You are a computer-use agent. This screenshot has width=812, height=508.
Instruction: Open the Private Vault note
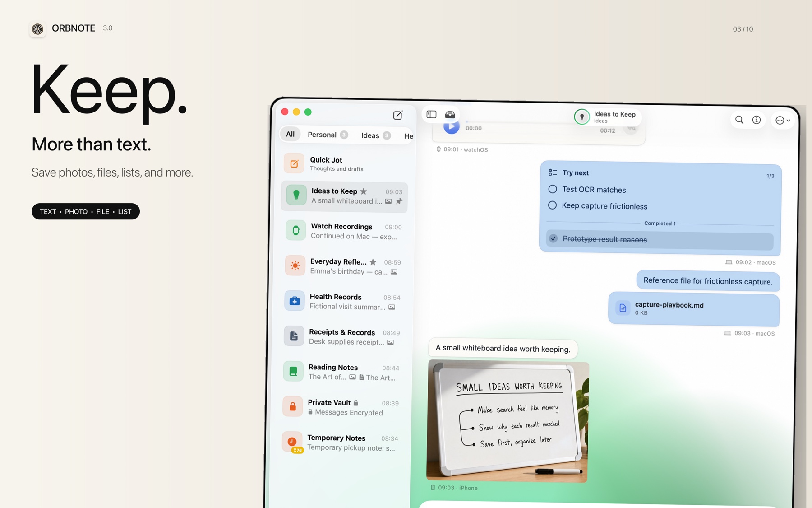pos(341,407)
